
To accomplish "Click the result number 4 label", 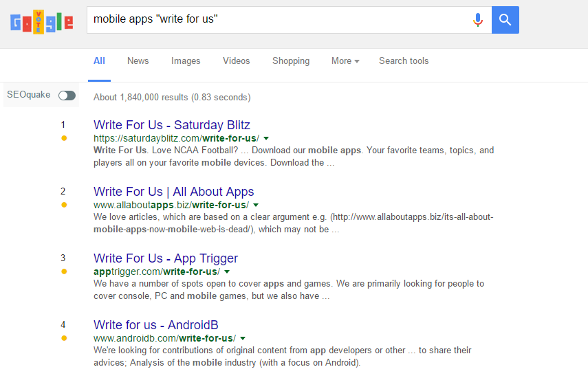I will coord(63,325).
